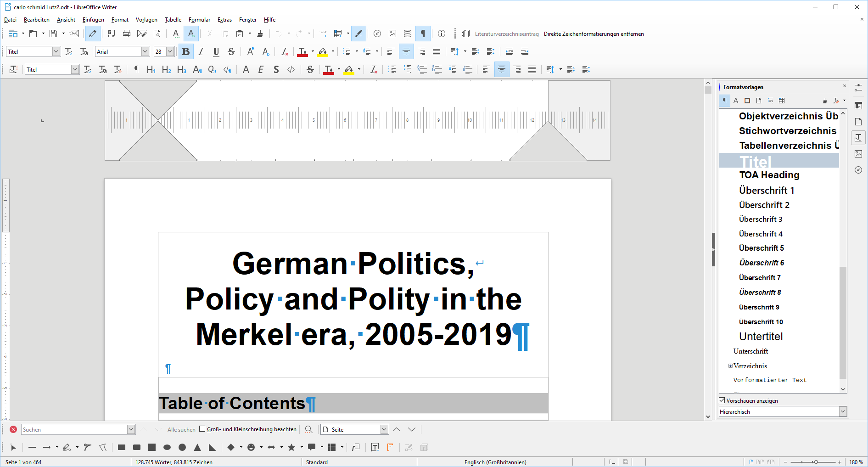Click the Export as PDF icon
Image resolution: width=868 pixels, height=467 pixels.
pyautogui.click(x=112, y=34)
